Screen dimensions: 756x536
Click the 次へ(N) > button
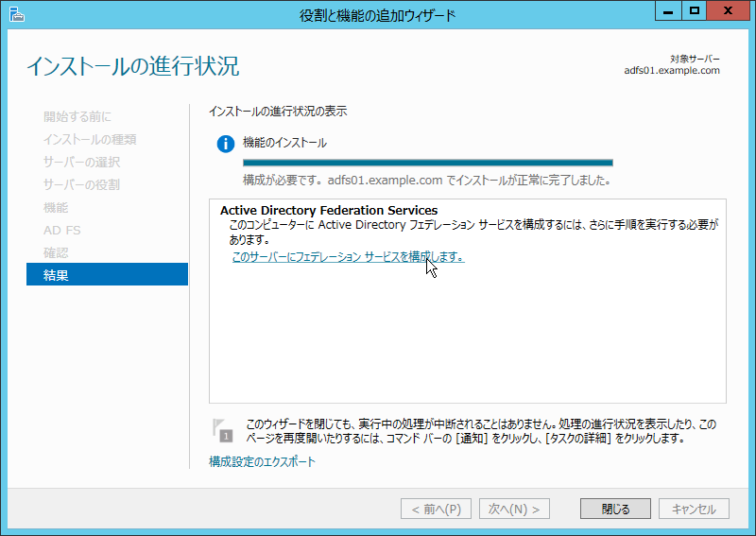(x=514, y=509)
